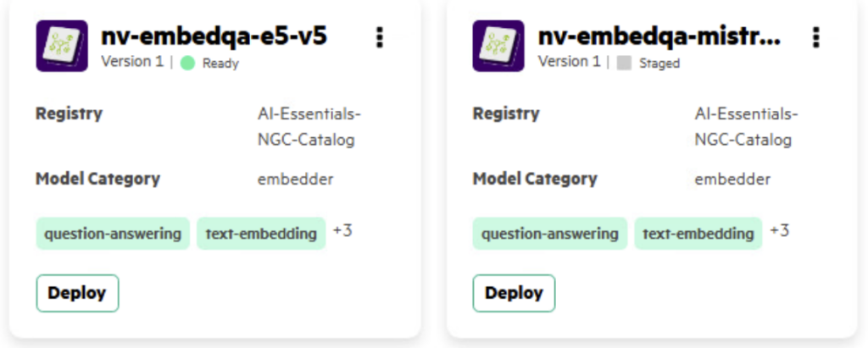This screenshot has width=868, height=348.
Task: Click the nv-embedqa-mistral model icon
Action: [x=498, y=46]
